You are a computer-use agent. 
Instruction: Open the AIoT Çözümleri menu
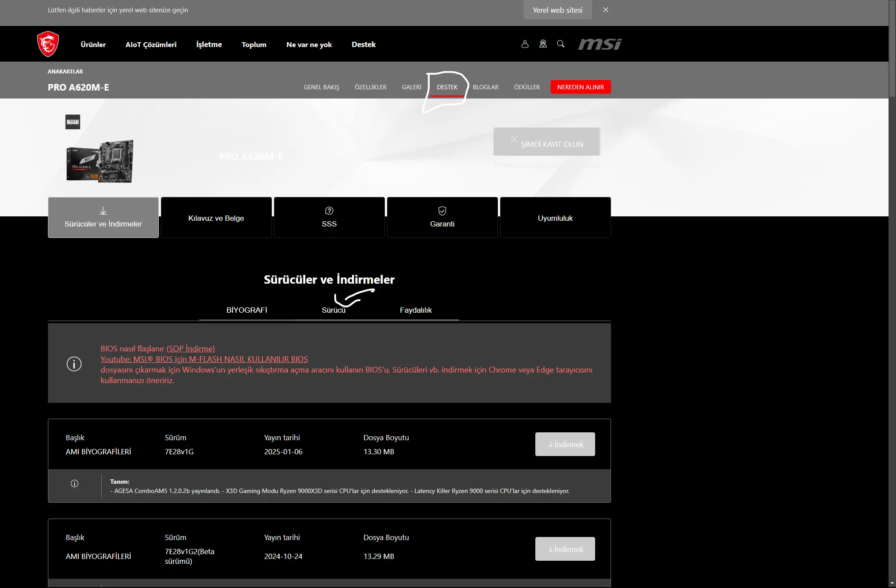[151, 44]
